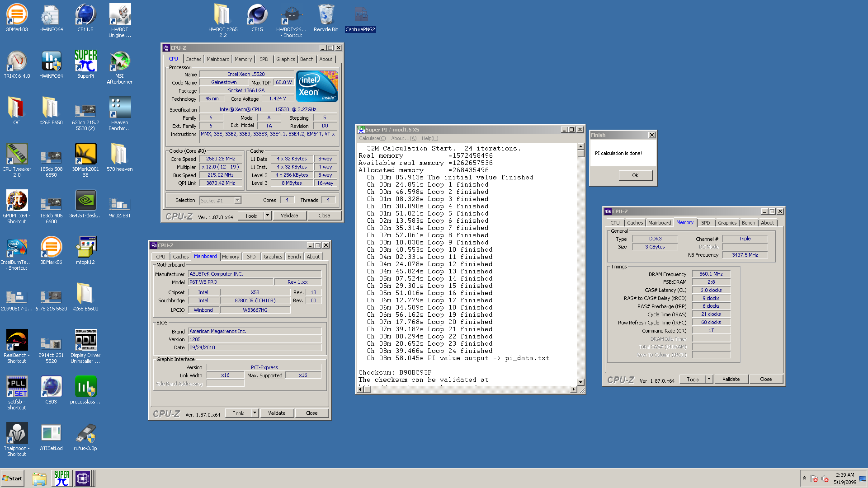868x488 pixels.
Task: Open the processlasso desktop icon
Action: pyautogui.click(x=85, y=390)
